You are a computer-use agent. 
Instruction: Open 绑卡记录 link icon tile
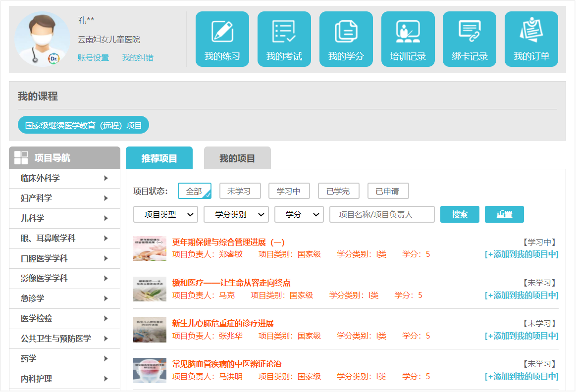point(469,39)
